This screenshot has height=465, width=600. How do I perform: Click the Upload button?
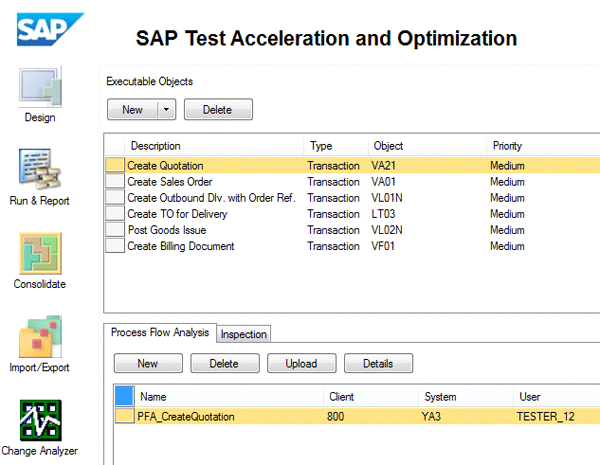pos(301,363)
